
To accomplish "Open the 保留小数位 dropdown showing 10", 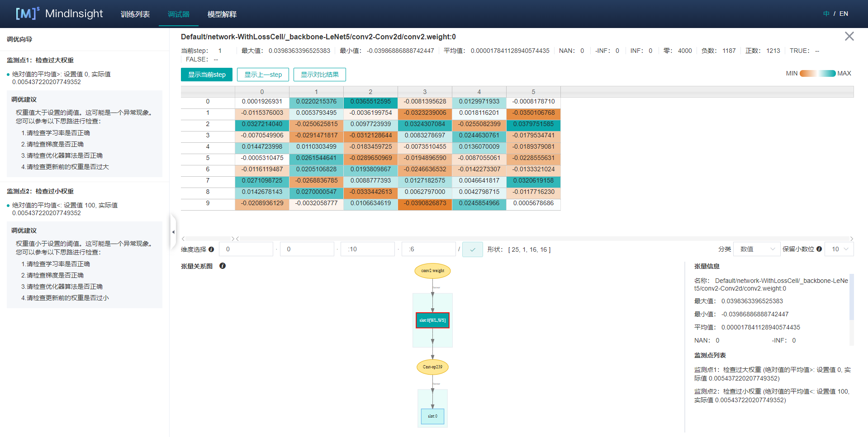I will pos(839,249).
